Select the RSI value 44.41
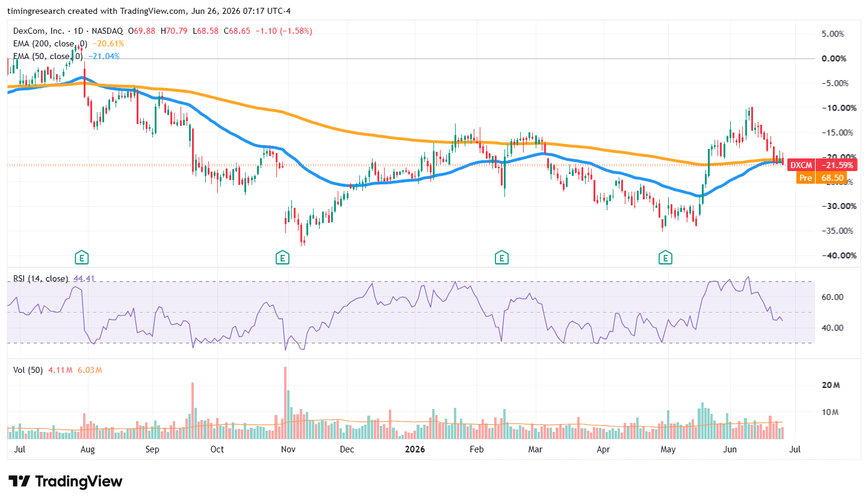The image size is (868, 503). (84, 279)
